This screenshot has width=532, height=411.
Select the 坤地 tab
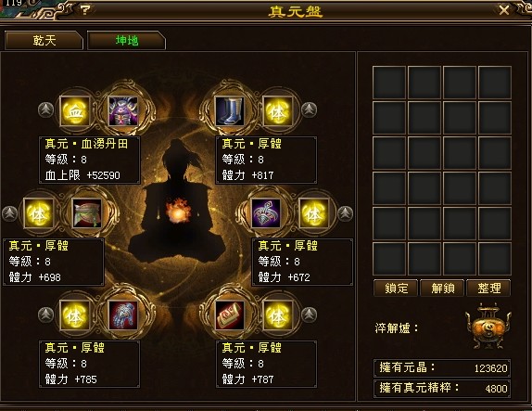point(127,41)
